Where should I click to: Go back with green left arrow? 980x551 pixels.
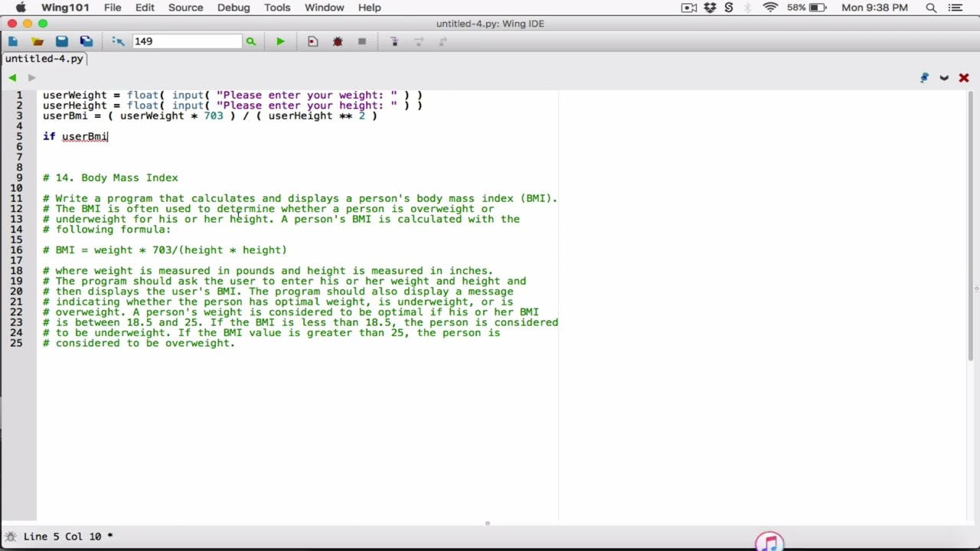pyautogui.click(x=12, y=77)
